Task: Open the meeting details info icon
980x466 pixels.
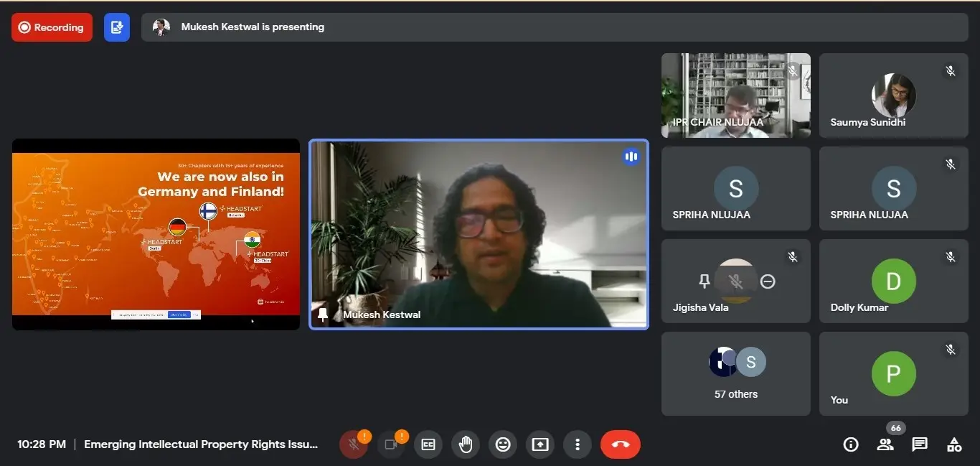Action: click(x=851, y=444)
